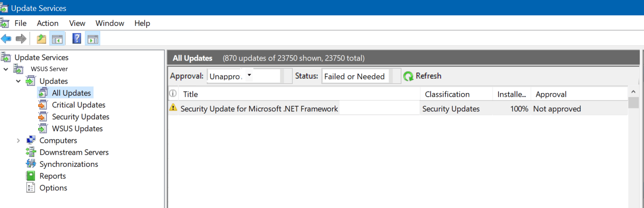The height and width of the screenshot is (208, 644).
Task: Open Options node in the tree
Action: coord(53,188)
